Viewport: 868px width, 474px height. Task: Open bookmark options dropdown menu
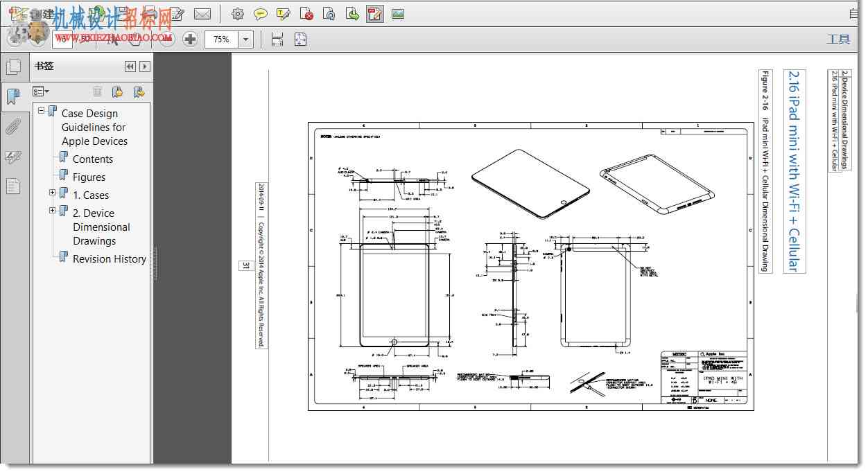click(41, 91)
